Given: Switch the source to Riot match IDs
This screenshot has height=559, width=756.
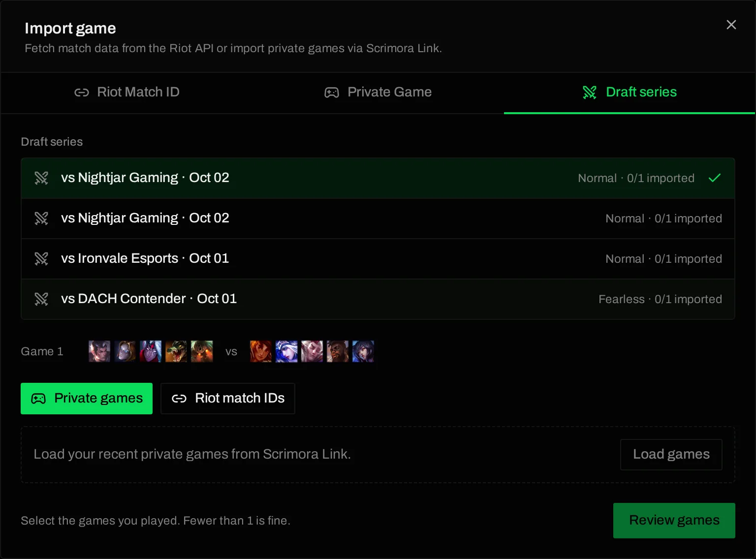Looking at the screenshot, I should [228, 399].
